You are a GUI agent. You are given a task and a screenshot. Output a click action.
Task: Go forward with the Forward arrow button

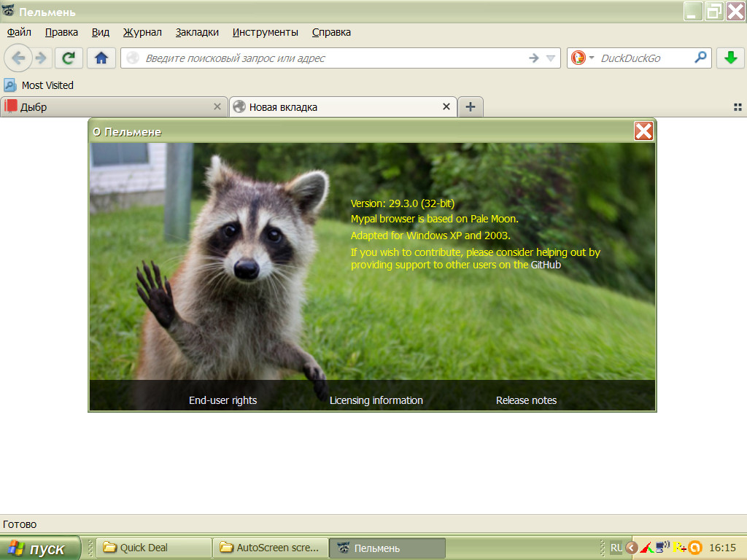coord(42,58)
